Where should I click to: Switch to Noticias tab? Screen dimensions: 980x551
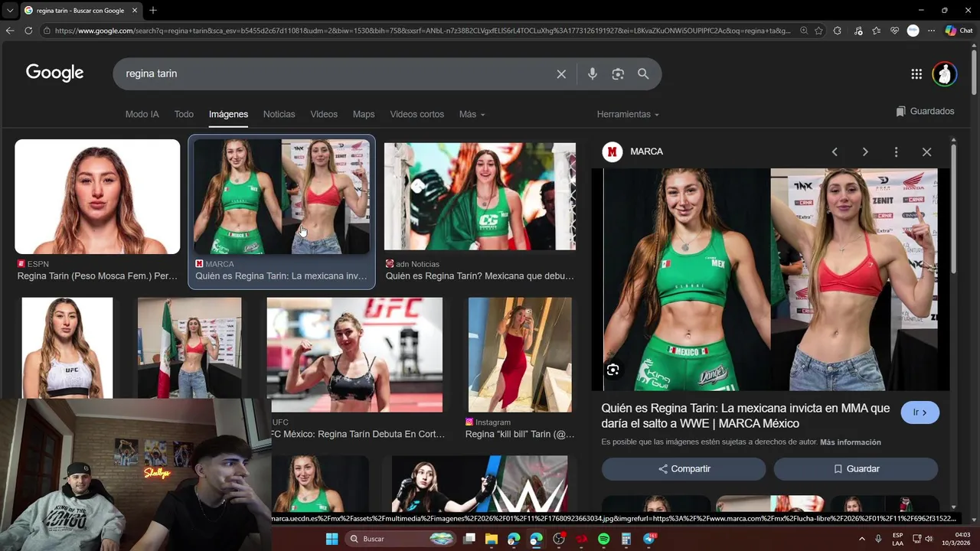[279, 114]
